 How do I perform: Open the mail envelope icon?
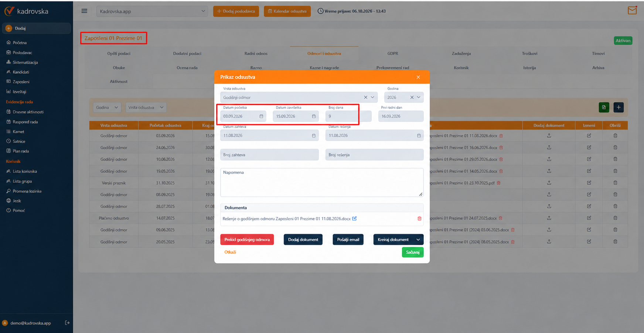(x=632, y=10)
